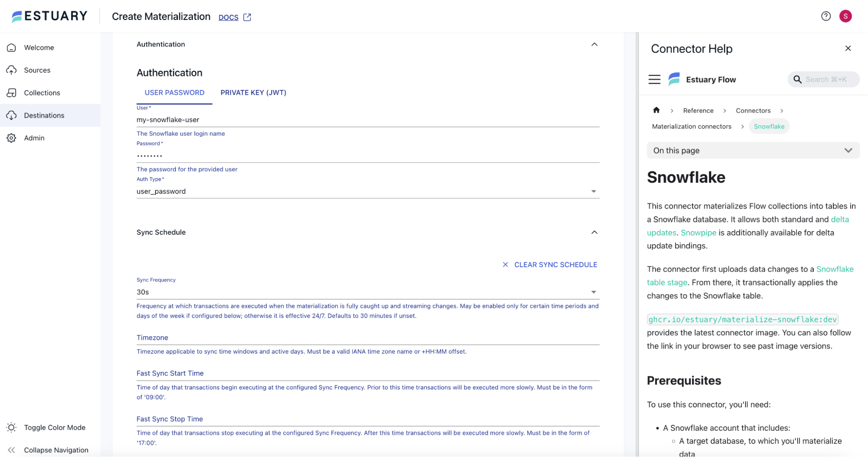The height and width of the screenshot is (457, 868).
Task: Open the DOCS link
Action: coord(228,17)
